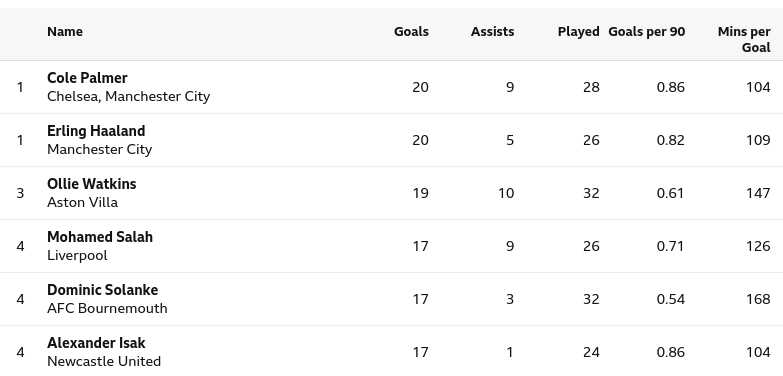The image size is (783, 376).
Task: Click Ollie Watkins' 10 assists cell
Action: click(x=506, y=193)
